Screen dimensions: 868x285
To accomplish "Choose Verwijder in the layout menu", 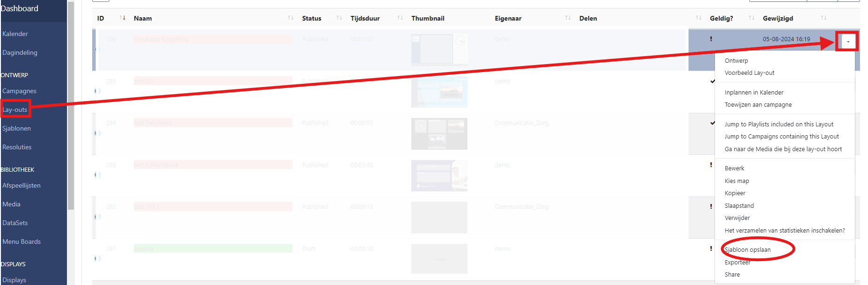I will [x=737, y=218].
